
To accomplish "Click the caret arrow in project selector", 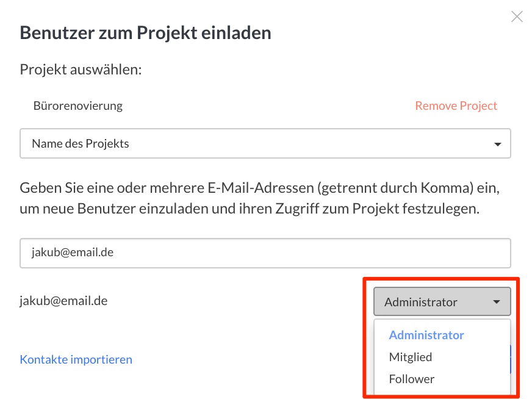I will (x=497, y=144).
